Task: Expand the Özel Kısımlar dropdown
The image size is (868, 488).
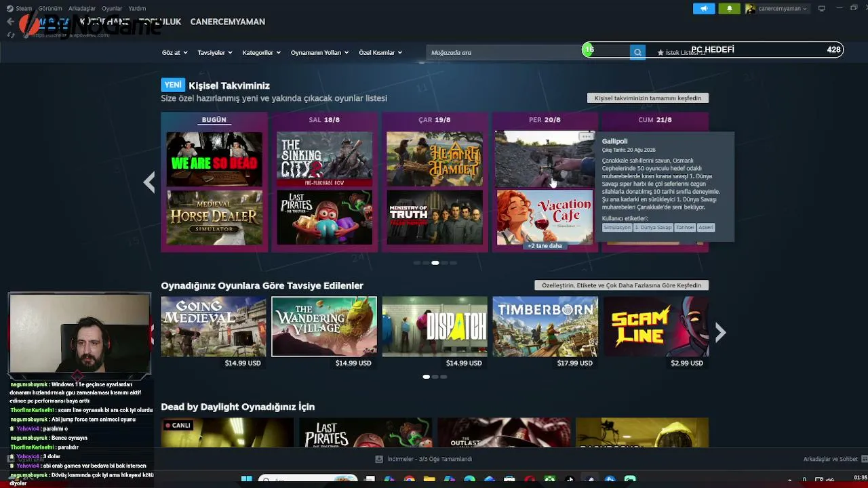Action: 380,52
